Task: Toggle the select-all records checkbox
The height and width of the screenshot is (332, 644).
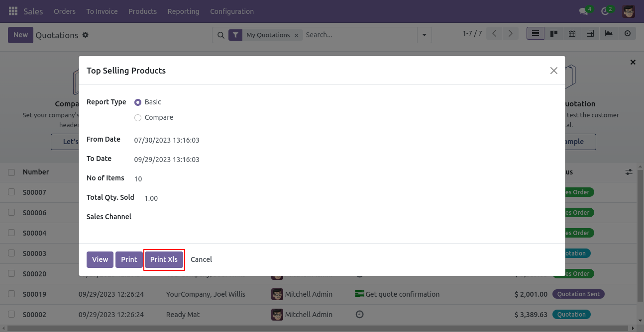Action: coord(11,172)
